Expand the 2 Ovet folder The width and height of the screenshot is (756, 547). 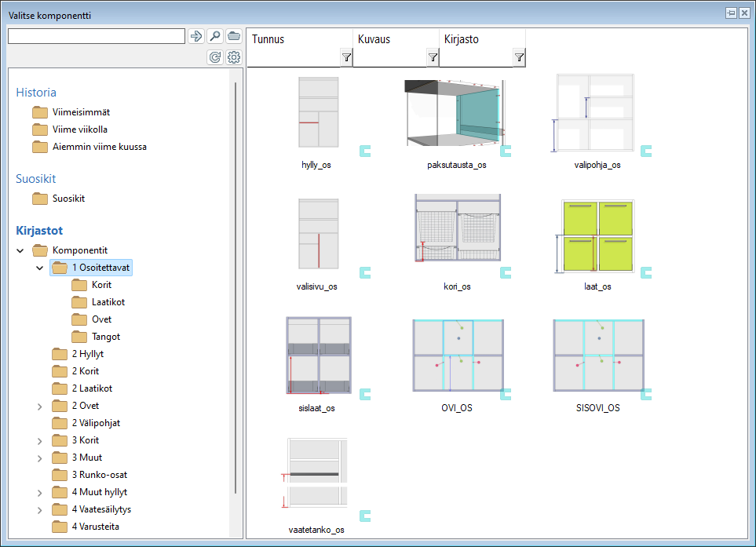click(x=40, y=406)
